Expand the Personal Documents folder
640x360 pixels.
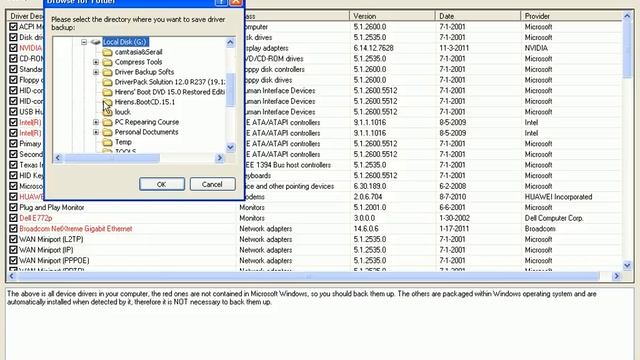[96, 132]
